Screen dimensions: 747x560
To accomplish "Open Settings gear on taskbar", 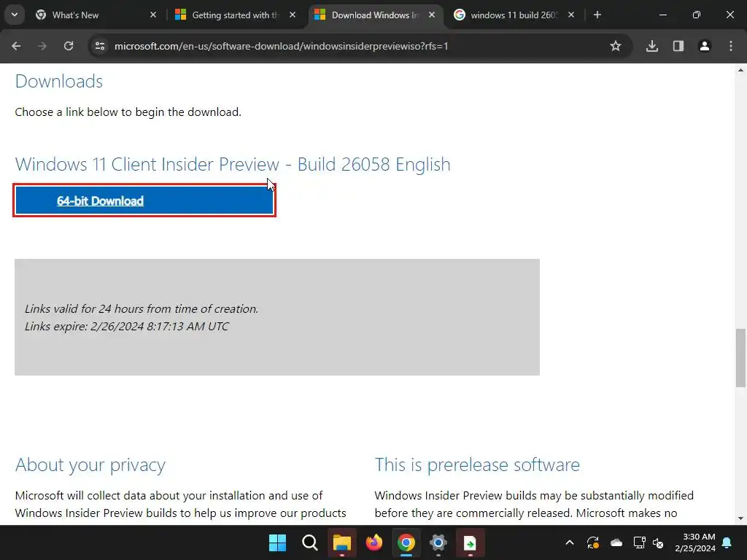I will 438,542.
